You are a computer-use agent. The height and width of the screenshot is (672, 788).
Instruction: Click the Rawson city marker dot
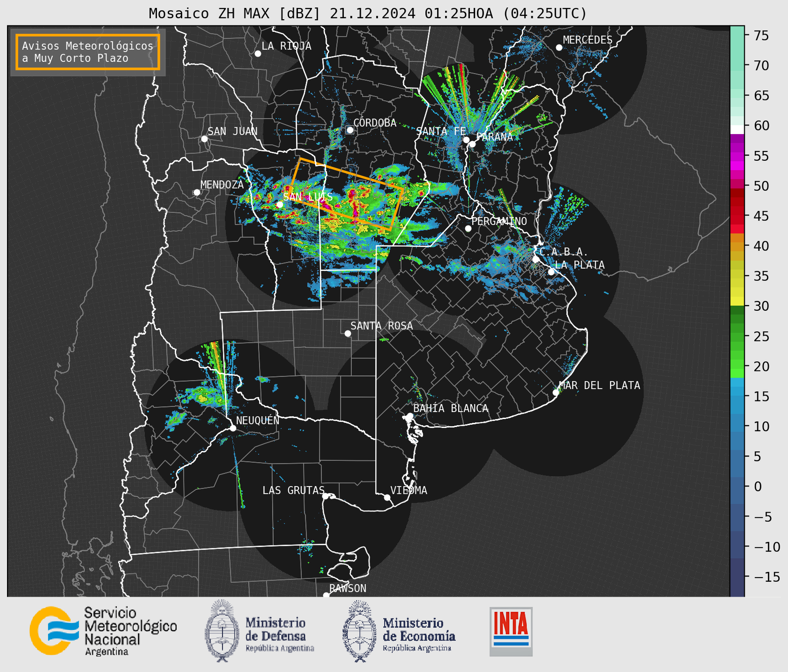(x=326, y=595)
